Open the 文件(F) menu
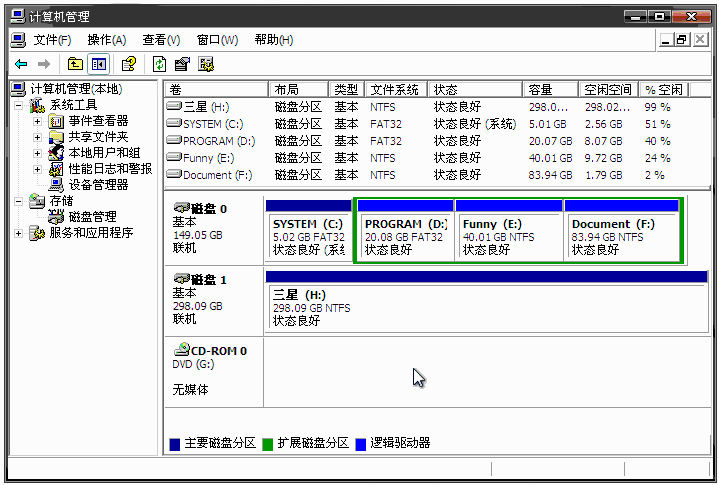 click(52, 40)
